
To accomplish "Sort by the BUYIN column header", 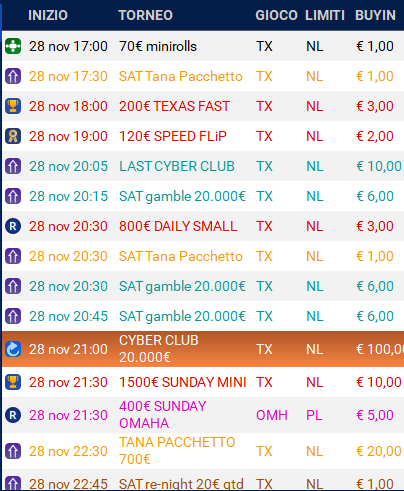I will pyautogui.click(x=375, y=15).
